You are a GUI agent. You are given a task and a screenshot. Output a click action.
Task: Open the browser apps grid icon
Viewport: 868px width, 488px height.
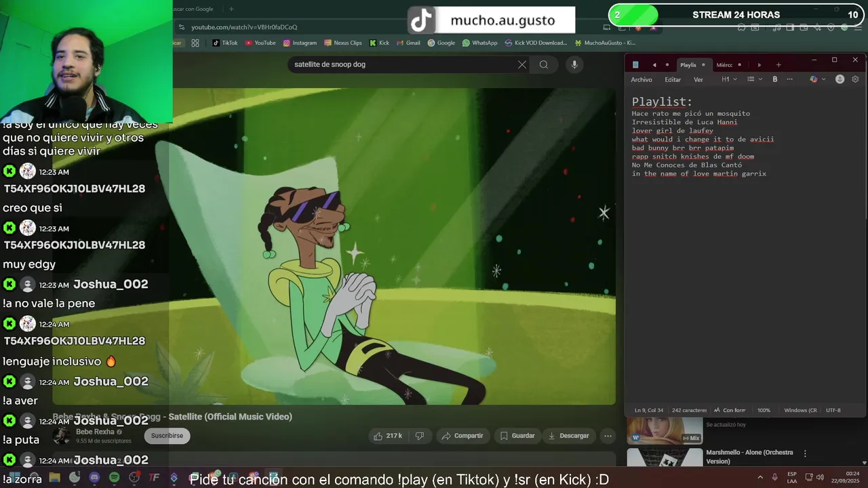pos(195,43)
